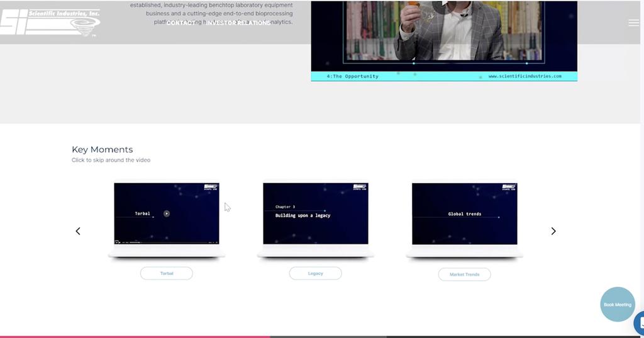Click the Key Moments heading
Viewport: 644px width, 338px height.
(103, 149)
